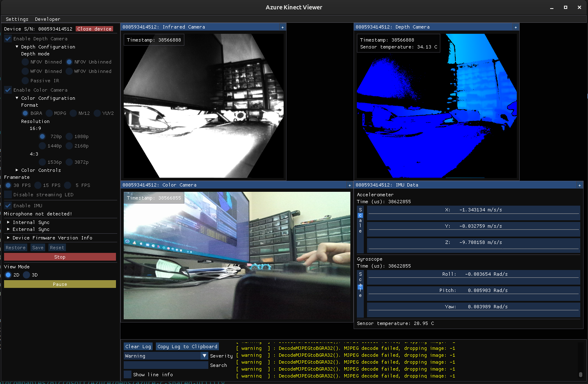
Task: Select WFOV Unbinned depth mode
Action: [69, 71]
